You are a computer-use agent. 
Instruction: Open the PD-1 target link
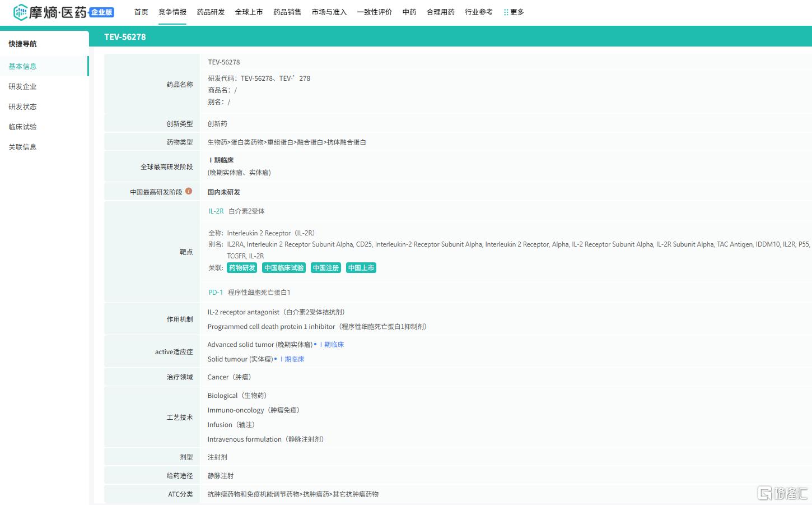[x=216, y=293]
